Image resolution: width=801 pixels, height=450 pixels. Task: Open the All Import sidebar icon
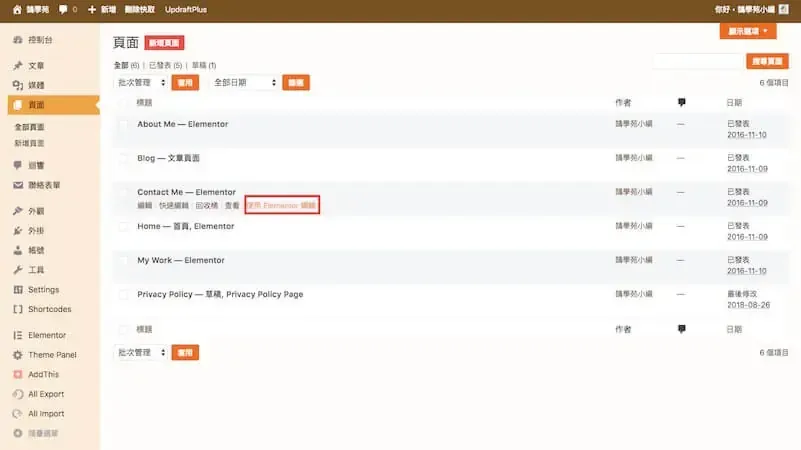[18, 414]
